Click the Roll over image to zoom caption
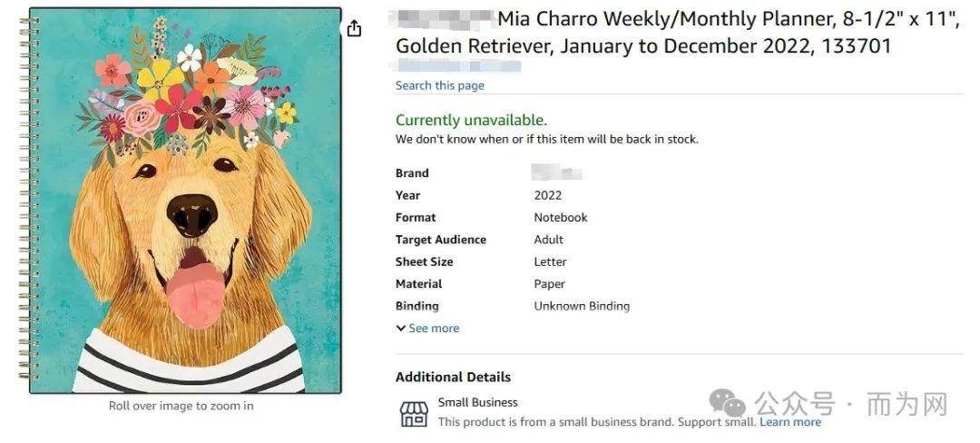The image size is (980, 443). (x=181, y=406)
